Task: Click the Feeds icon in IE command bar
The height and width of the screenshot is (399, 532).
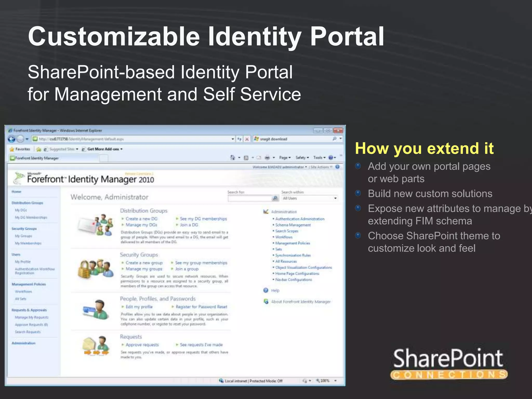Action: click(x=246, y=158)
